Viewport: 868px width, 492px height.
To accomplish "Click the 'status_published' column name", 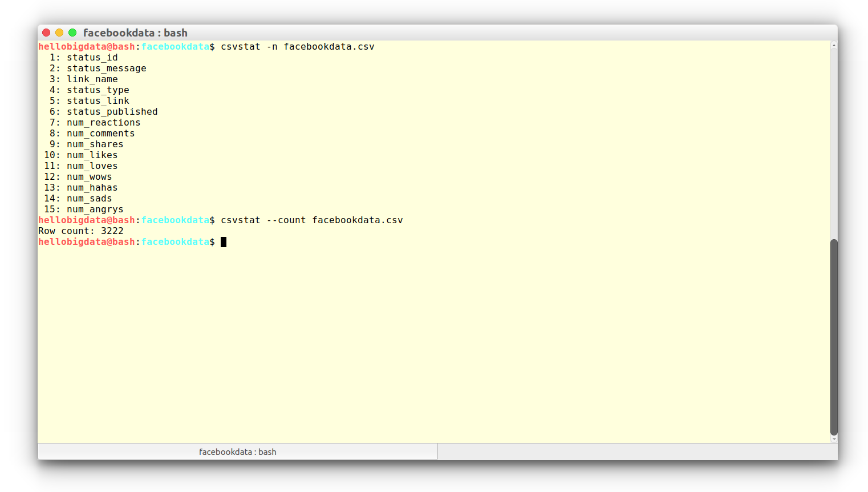I will tap(112, 112).
